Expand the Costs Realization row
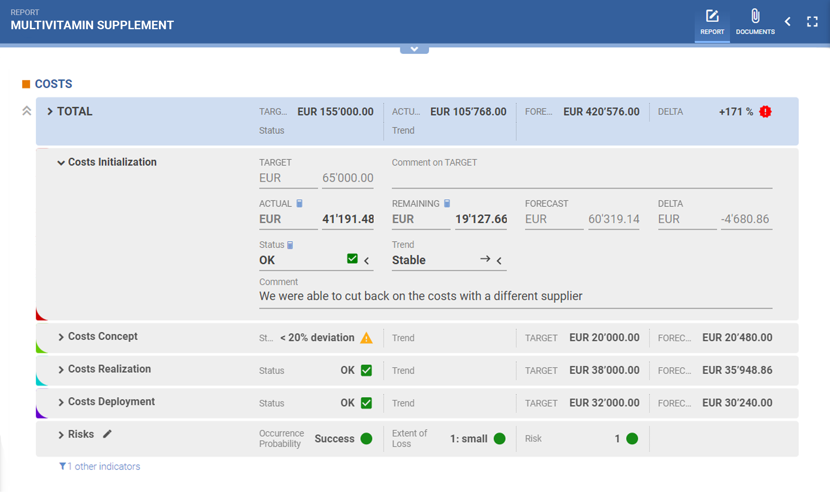The width and height of the screenshot is (830, 504). [x=61, y=370]
